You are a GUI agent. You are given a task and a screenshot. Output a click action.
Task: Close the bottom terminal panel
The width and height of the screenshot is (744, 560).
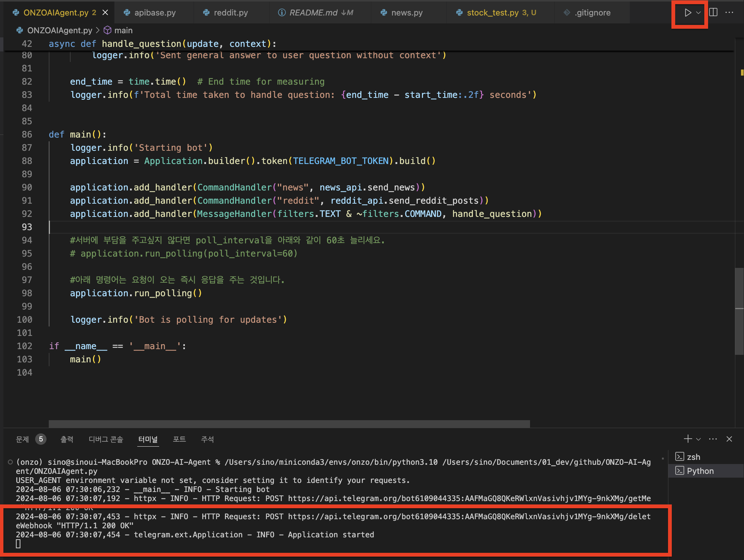pos(729,439)
